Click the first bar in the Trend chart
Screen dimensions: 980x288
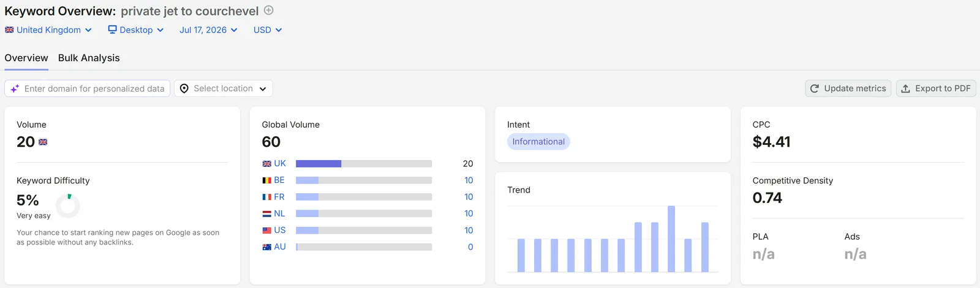click(521, 255)
